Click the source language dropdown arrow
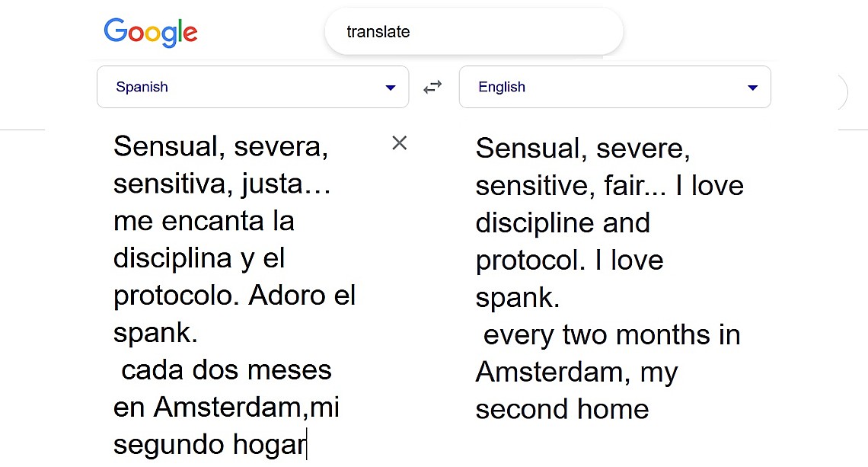868x467 pixels. click(x=391, y=88)
